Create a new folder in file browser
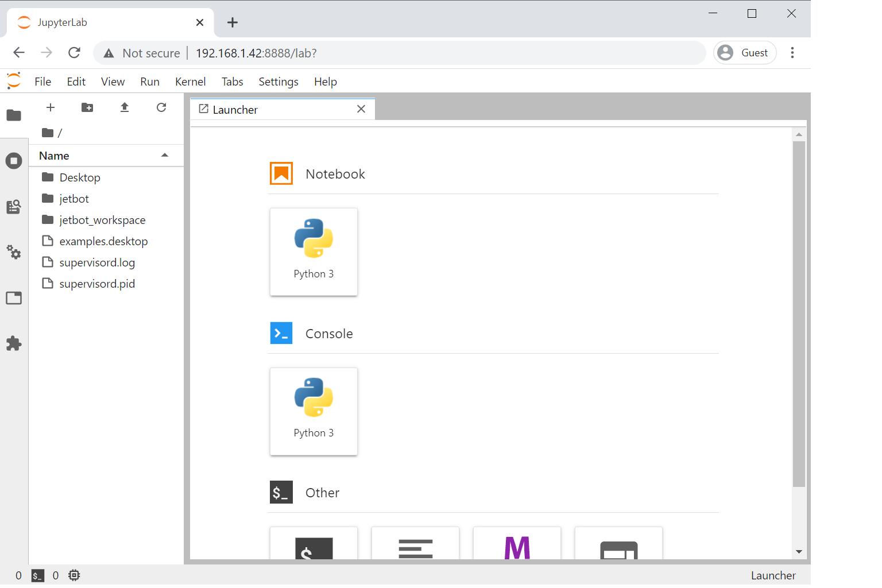Image resolution: width=882 pixels, height=588 pixels. tap(87, 107)
